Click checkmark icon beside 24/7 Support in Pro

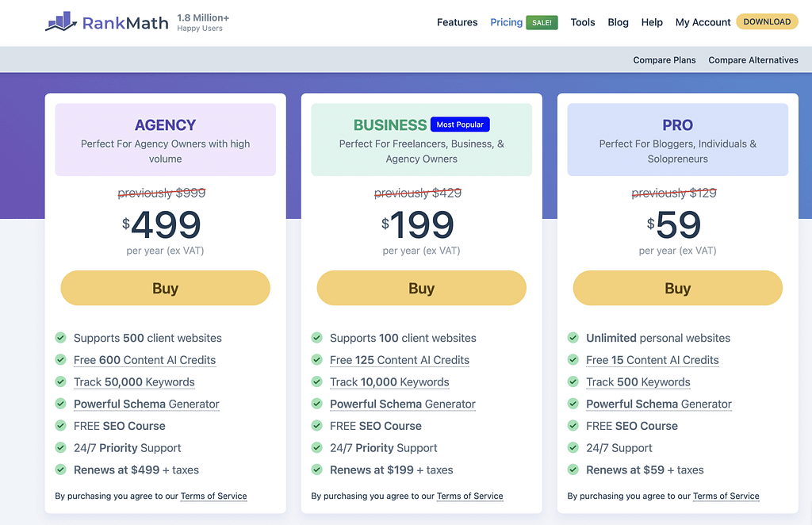[x=573, y=447]
